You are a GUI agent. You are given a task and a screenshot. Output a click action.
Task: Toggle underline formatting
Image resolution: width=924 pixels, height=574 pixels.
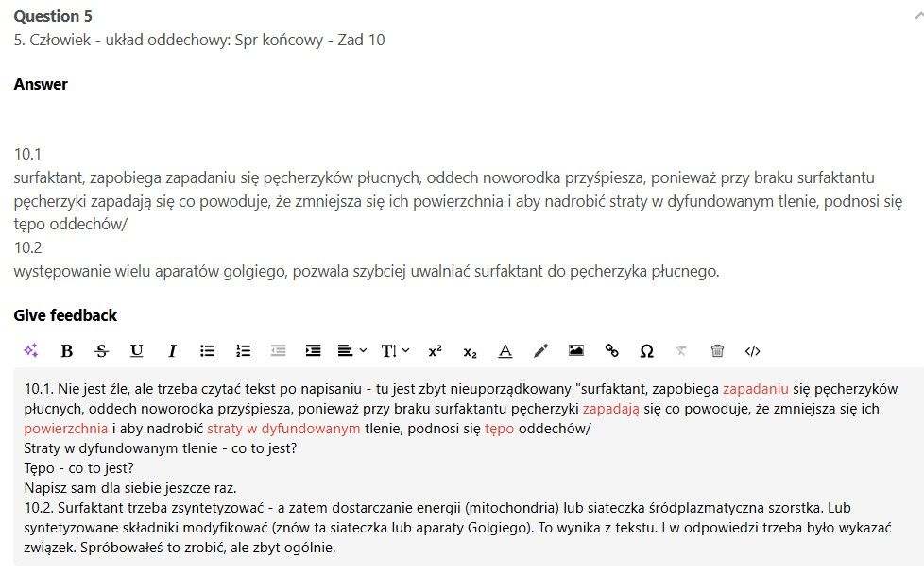[x=137, y=351]
